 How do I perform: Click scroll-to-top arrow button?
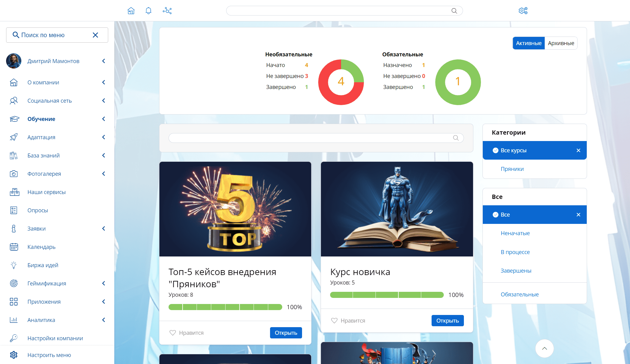544,348
